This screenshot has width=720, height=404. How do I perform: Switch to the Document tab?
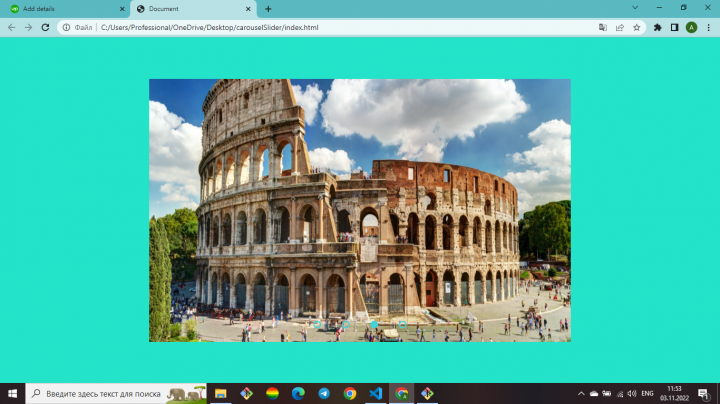193,9
